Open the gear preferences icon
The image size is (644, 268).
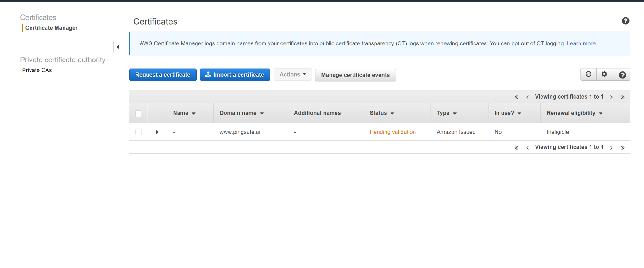point(604,74)
